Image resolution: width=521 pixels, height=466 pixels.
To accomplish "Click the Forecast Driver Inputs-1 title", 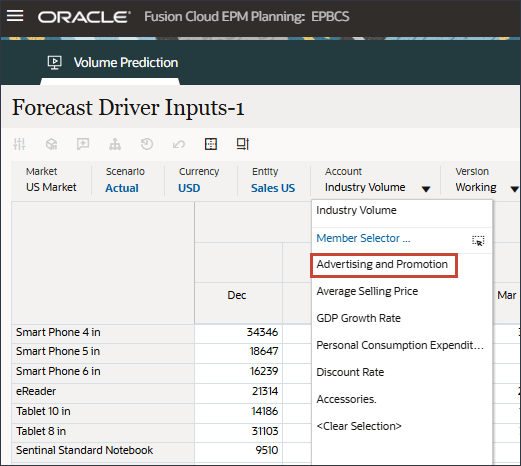I will [128, 108].
